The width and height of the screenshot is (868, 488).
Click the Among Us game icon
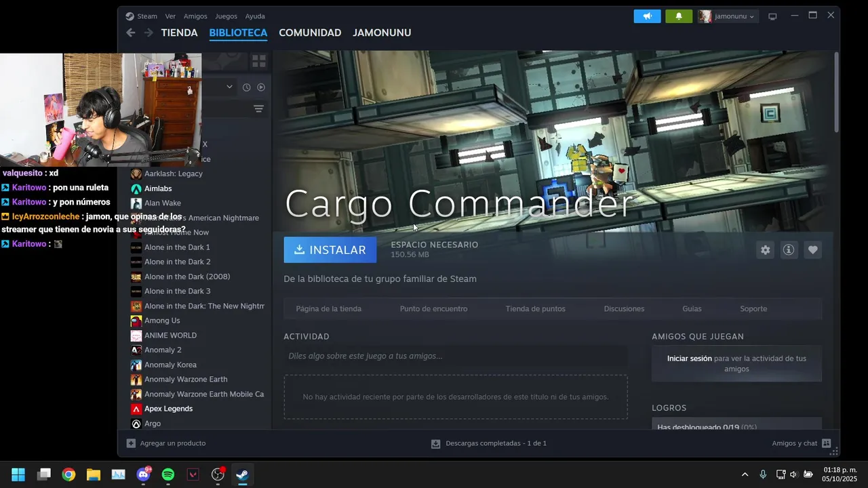(136, 321)
